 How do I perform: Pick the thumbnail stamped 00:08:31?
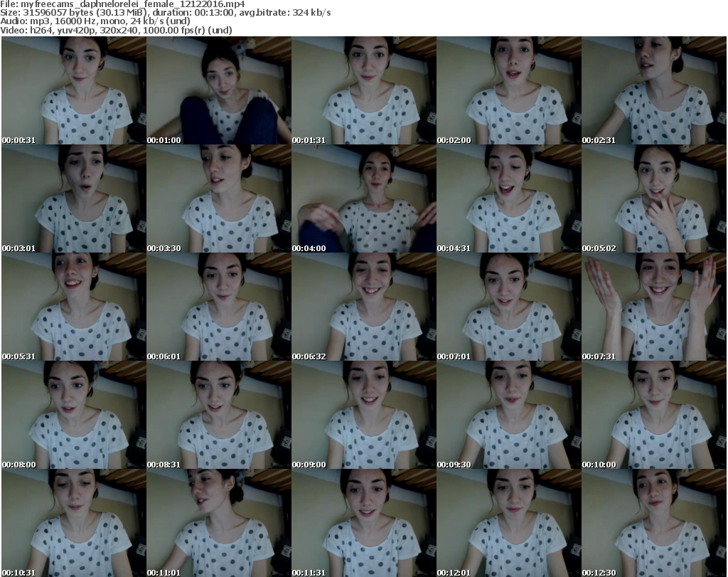219,415
